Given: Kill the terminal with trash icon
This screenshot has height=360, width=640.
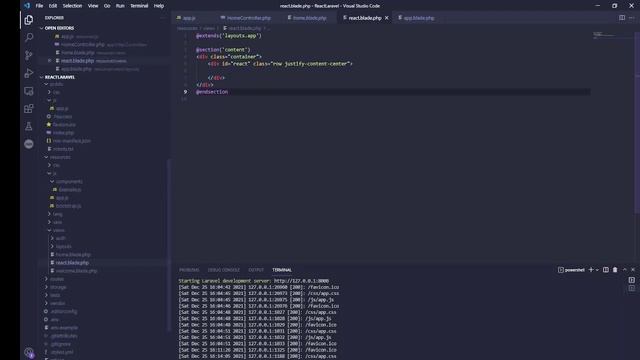Looking at the screenshot, I should (x=615, y=270).
